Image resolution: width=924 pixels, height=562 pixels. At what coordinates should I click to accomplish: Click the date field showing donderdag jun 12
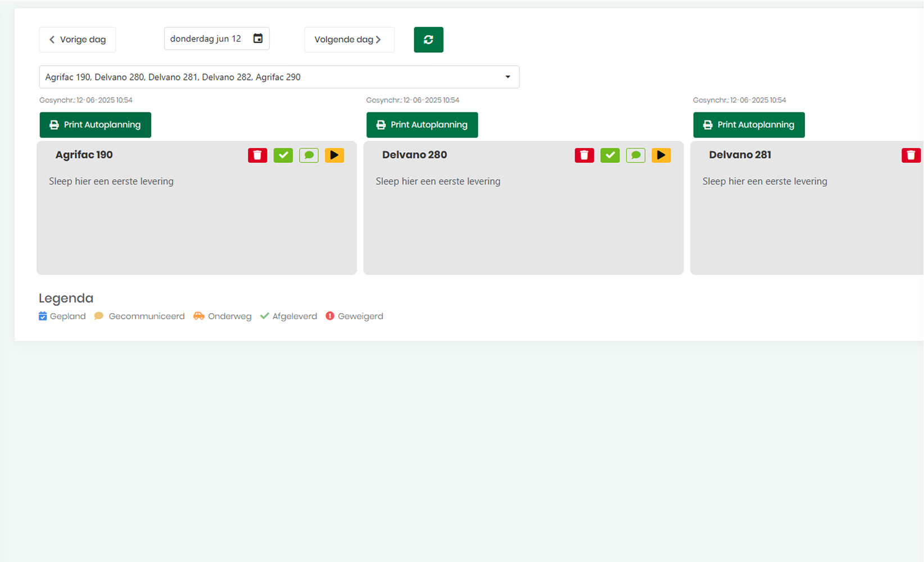pyautogui.click(x=206, y=39)
